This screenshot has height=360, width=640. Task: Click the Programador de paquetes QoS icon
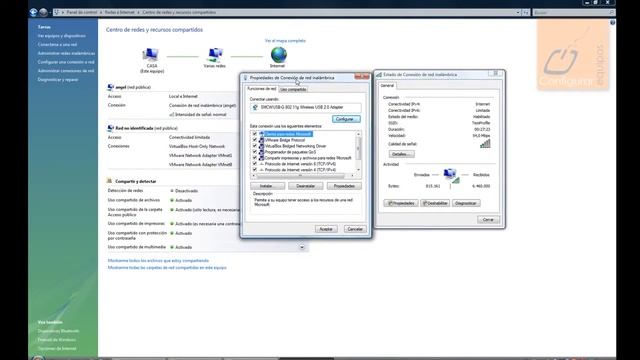[261, 152]
